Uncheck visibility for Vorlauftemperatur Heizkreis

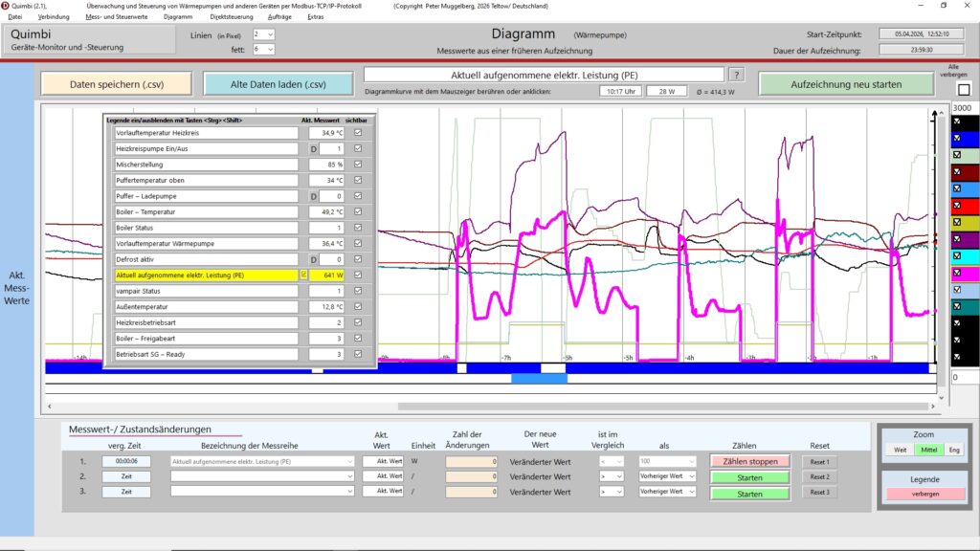pos(358,133)
